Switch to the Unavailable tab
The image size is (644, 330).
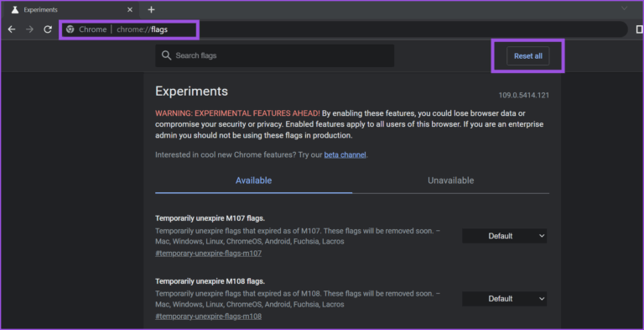point(450,181)
